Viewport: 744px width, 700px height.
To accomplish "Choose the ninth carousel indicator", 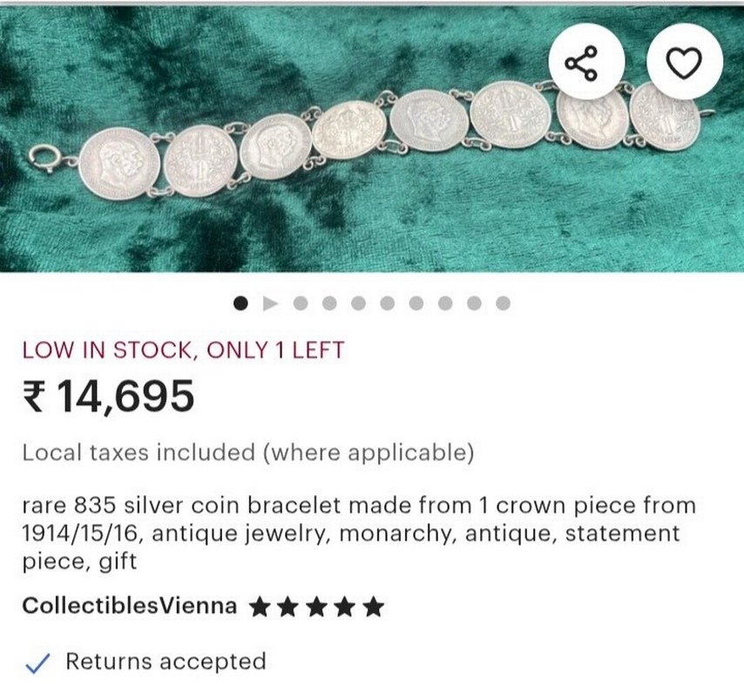I will click(474, 303).
